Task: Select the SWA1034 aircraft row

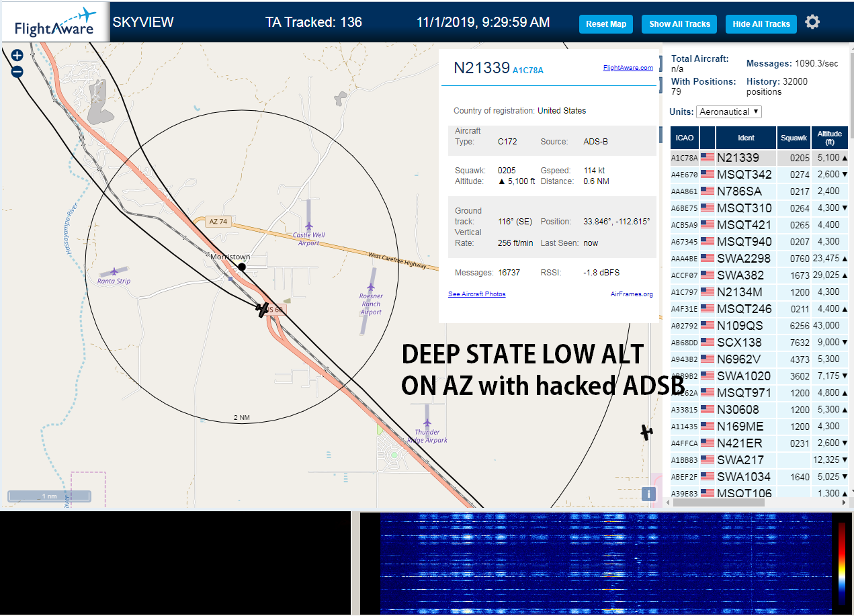Action: 759,477
